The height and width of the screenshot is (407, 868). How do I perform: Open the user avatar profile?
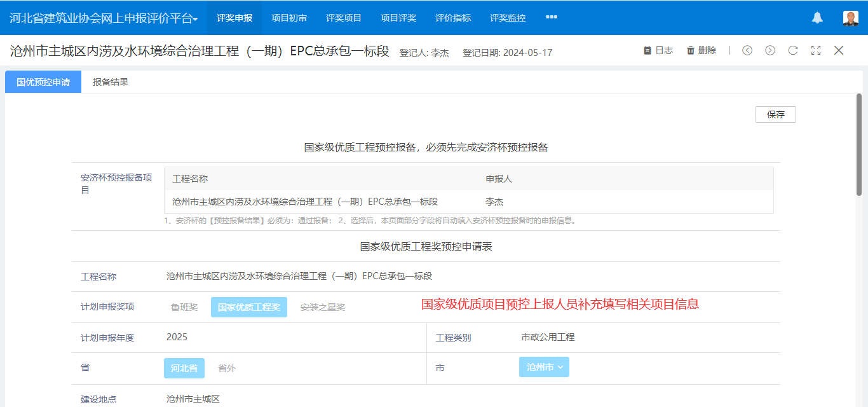pos(850,18)
